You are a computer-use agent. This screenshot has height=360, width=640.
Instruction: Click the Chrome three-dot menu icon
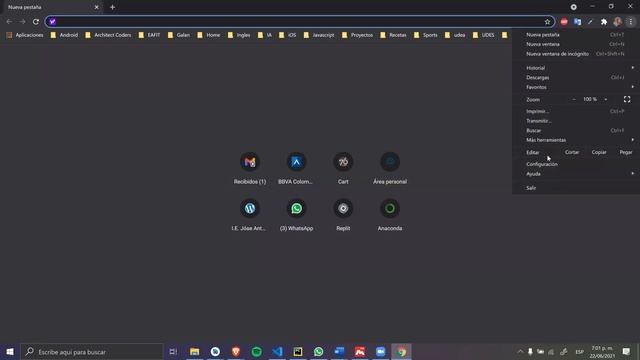[631, 22]
